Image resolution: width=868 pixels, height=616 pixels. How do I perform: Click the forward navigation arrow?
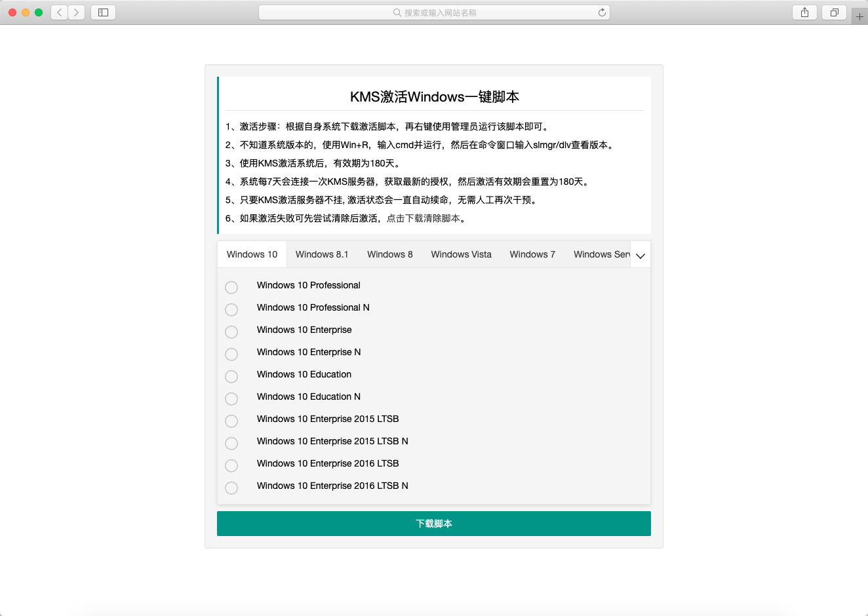(x=76, y=12)
